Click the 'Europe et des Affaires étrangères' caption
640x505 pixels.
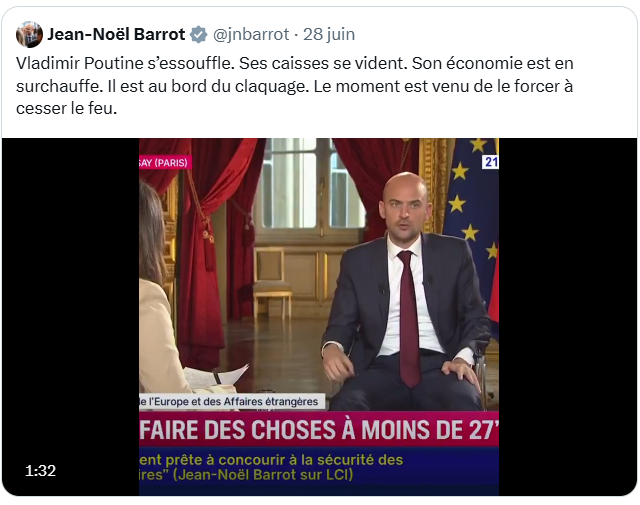tap(232, 401)
